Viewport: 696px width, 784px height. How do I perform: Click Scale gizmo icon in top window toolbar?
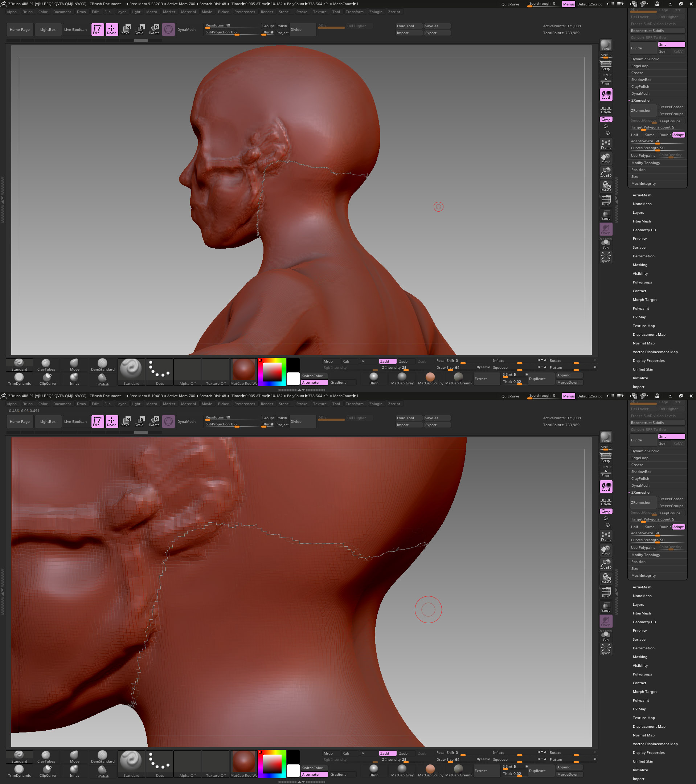pyautogui.click(x=139, y=29)
